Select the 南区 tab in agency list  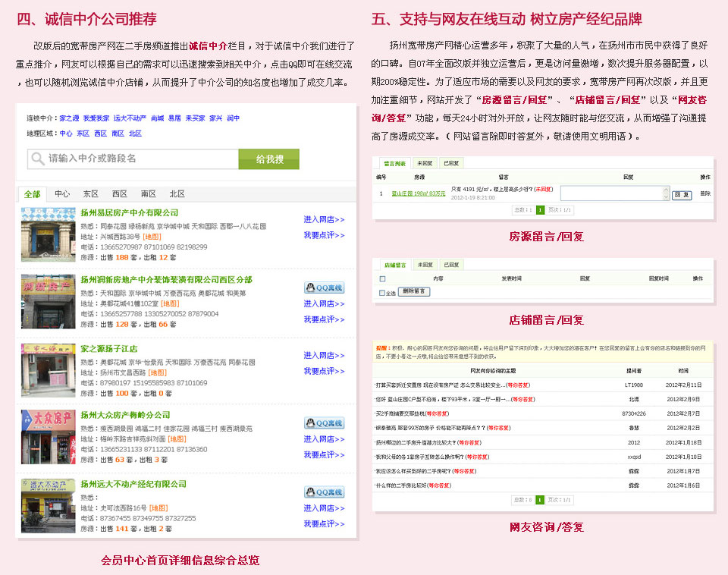click(x=149, y=194)
